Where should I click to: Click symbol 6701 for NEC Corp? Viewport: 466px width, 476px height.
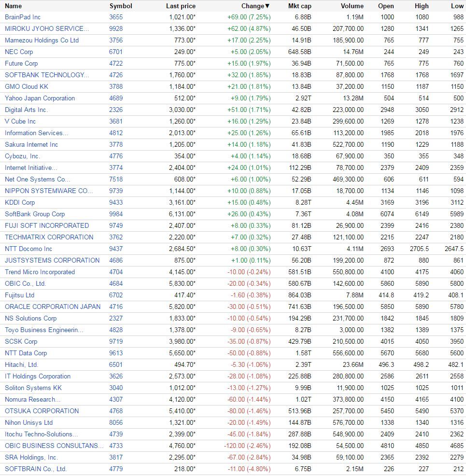click(x=116, y=52)
